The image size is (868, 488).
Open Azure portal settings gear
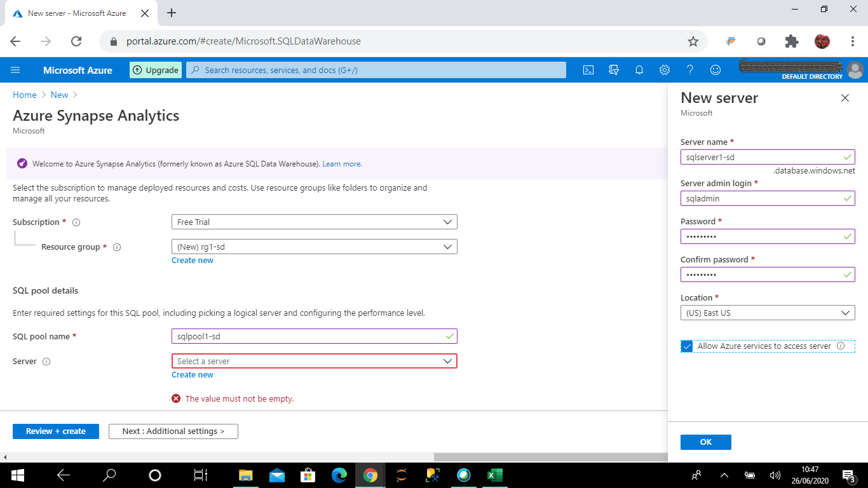tap(665, 70)
